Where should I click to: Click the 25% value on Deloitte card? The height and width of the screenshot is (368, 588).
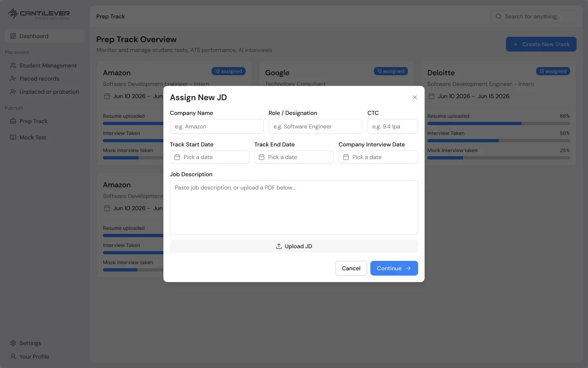(565, 150)
